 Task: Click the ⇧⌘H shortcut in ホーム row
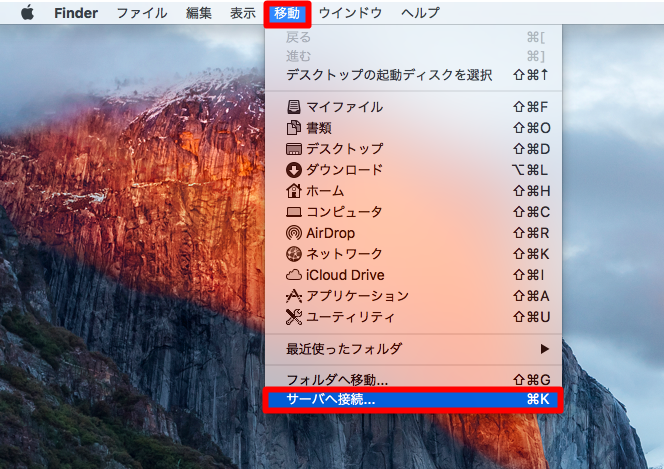point(531,191)
